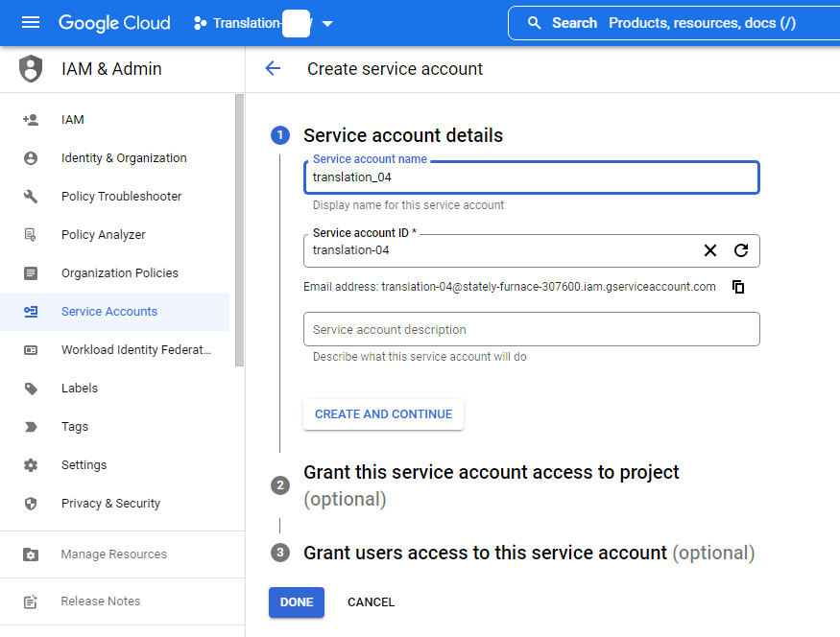Open IAM in the sidebar
The height and width of the screenshot is (637, 840).
(114, 119)
